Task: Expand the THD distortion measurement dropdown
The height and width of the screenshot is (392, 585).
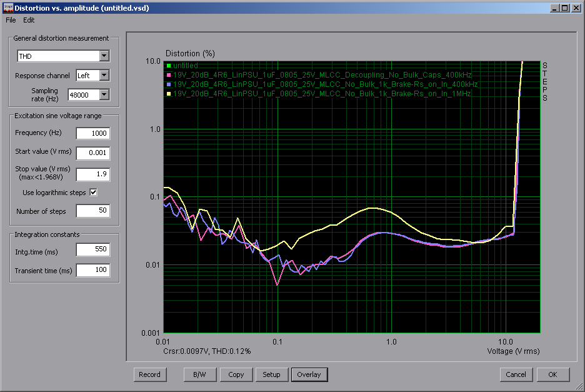Action: coord(104,56)
